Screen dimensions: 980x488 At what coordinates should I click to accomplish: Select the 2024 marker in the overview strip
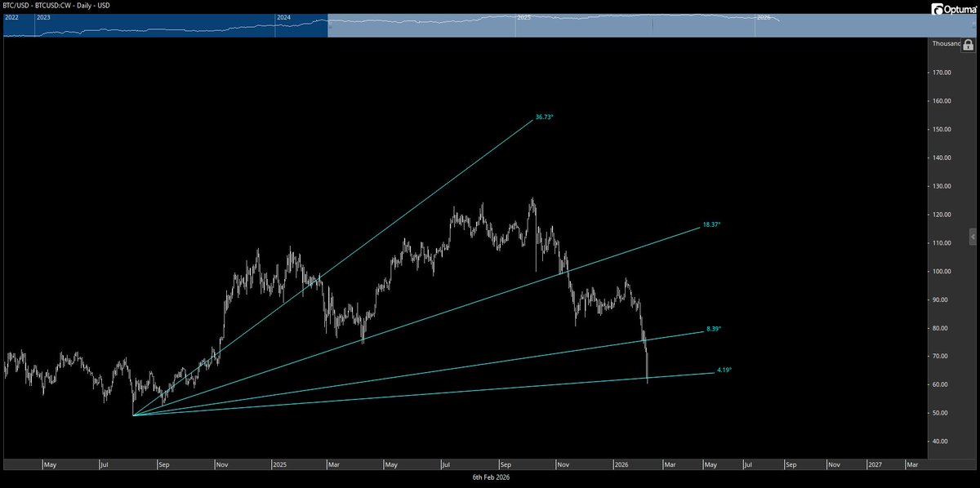284,17
